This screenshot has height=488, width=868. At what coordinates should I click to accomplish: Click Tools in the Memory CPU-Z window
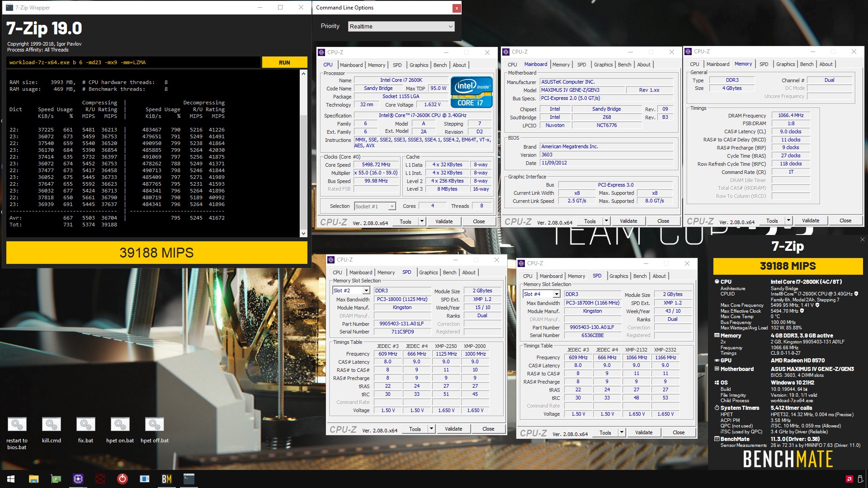[772, 221]
